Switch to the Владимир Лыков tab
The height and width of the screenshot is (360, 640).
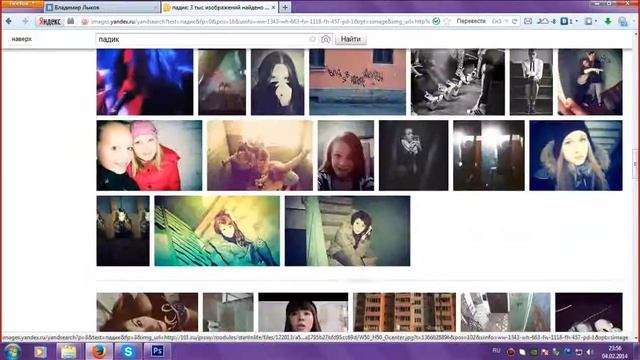(x=101, y=7)
